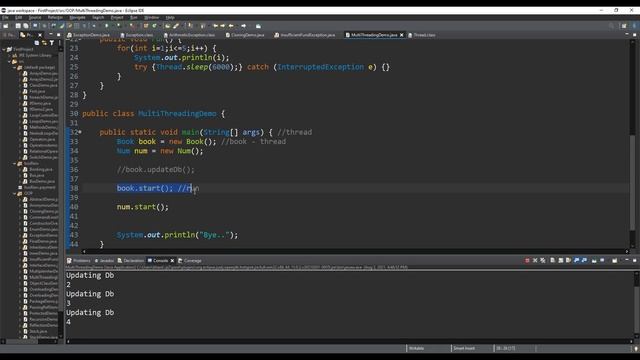Click 'Writable' in the status bar

(417, 348)
